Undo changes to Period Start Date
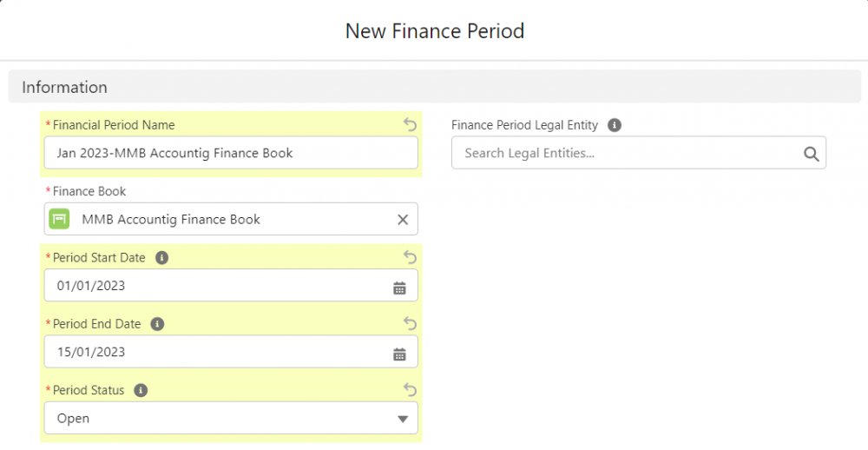The height and width of the screenshot is (450, 868). [x=410, y=257]
